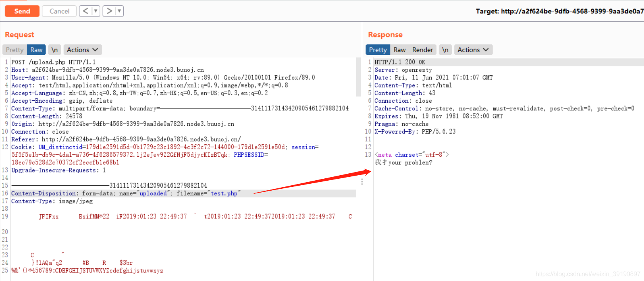Click the JFIFxx Exif data line
This screenshot has height=281, width=644.
pos(195,217)
